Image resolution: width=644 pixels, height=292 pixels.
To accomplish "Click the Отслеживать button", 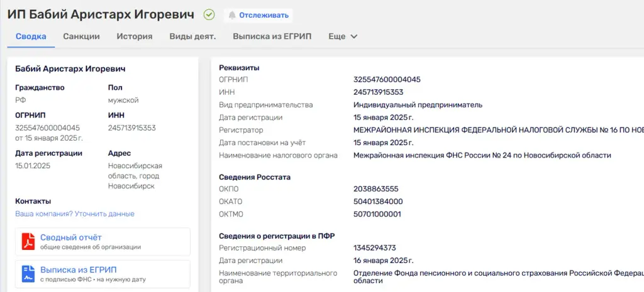I will pos(258,15).
